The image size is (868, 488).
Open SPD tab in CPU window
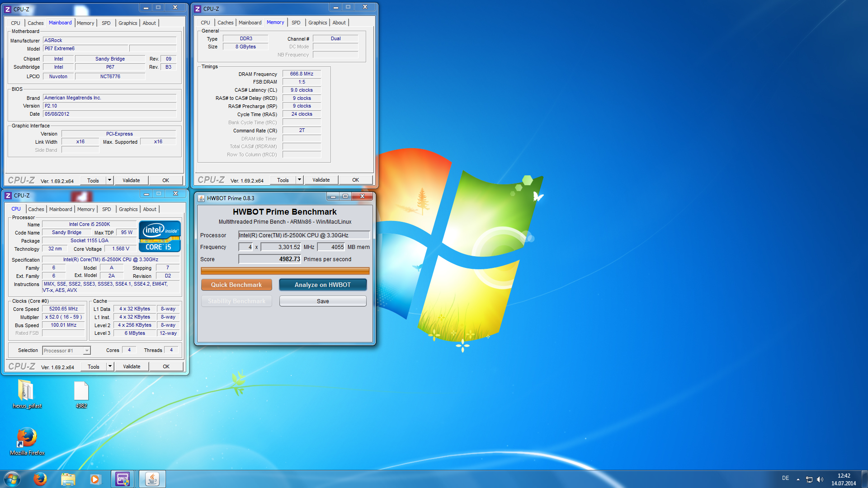[x=106, y=209]
